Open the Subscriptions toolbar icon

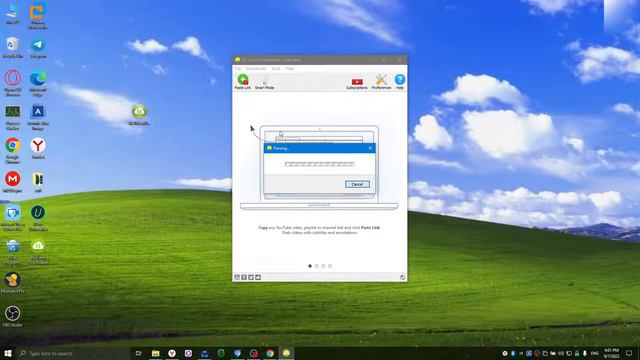357,82
